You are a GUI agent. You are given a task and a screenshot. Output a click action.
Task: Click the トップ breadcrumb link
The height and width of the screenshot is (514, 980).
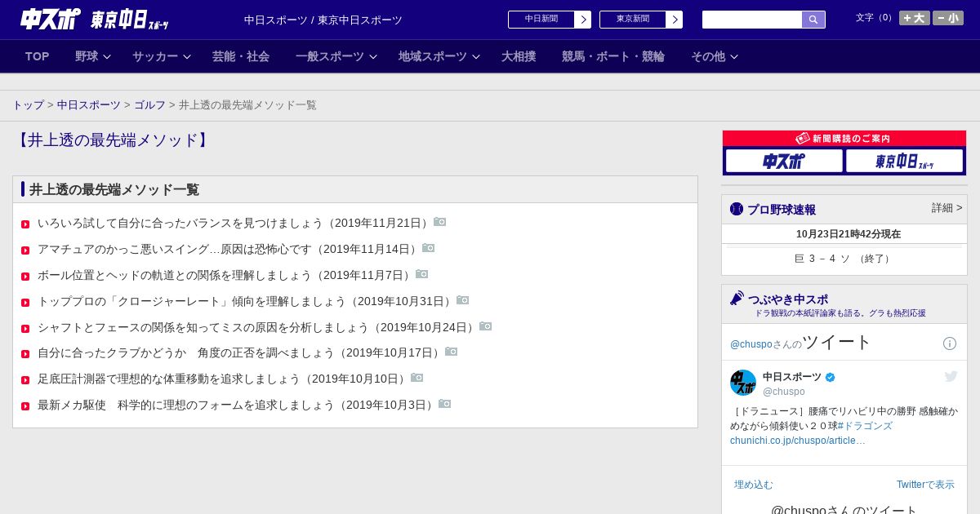point(28,105)
